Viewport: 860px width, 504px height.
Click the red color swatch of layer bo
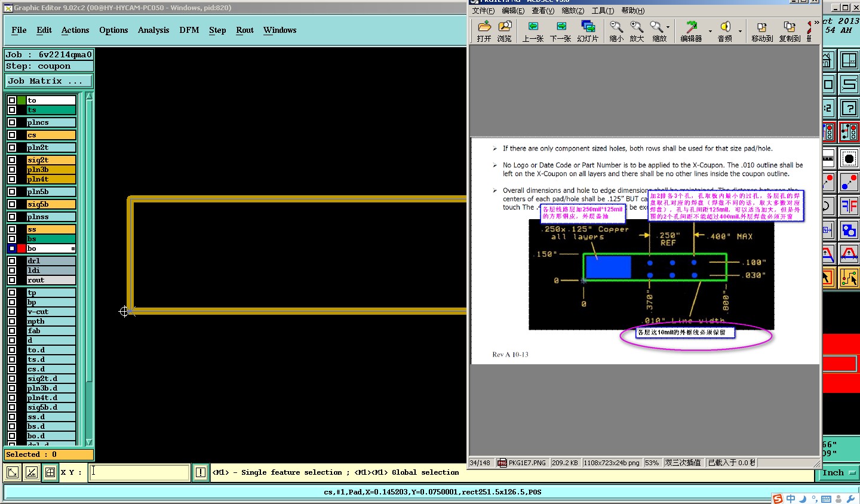[21, 248]
